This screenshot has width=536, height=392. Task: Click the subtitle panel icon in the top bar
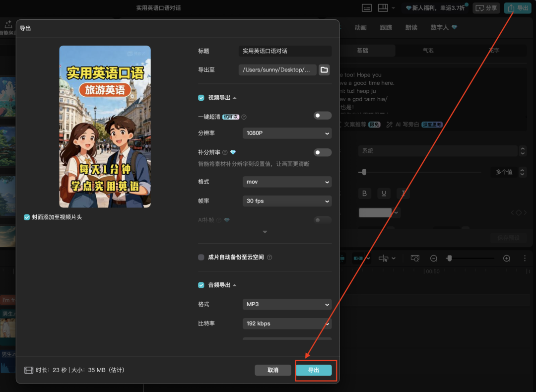[x=366, y=8]
